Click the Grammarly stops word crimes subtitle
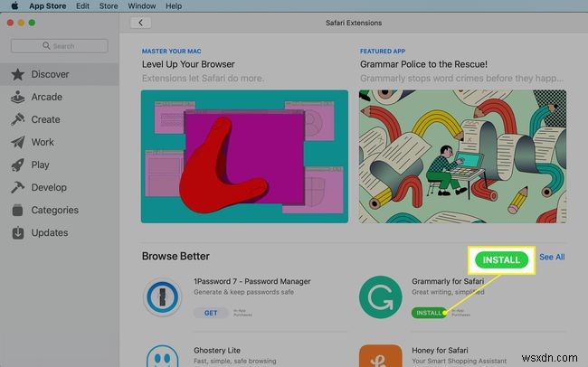The width and height of the screenshot is (588, 367). (x=461, y=79)
